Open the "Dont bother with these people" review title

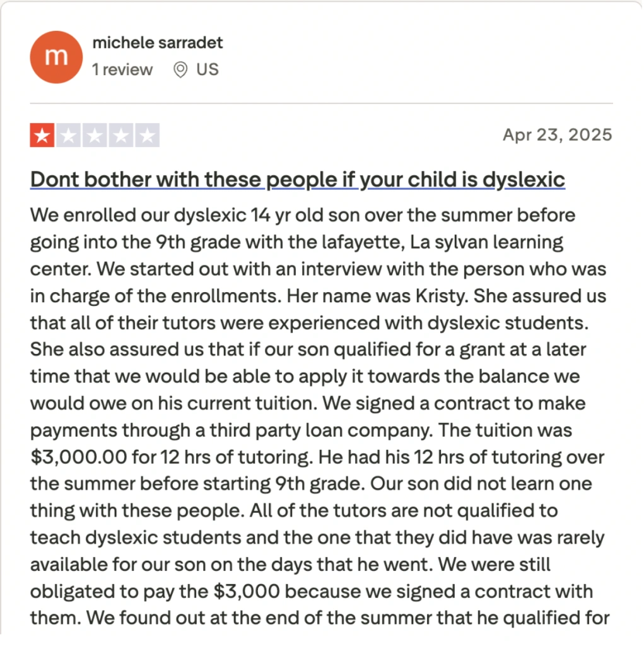(x=297, y=180)
